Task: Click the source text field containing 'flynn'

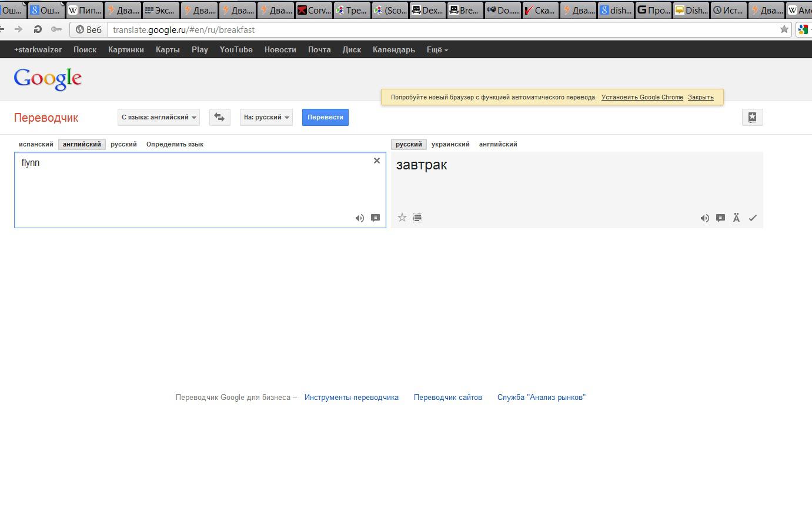Action: [200, 190]
